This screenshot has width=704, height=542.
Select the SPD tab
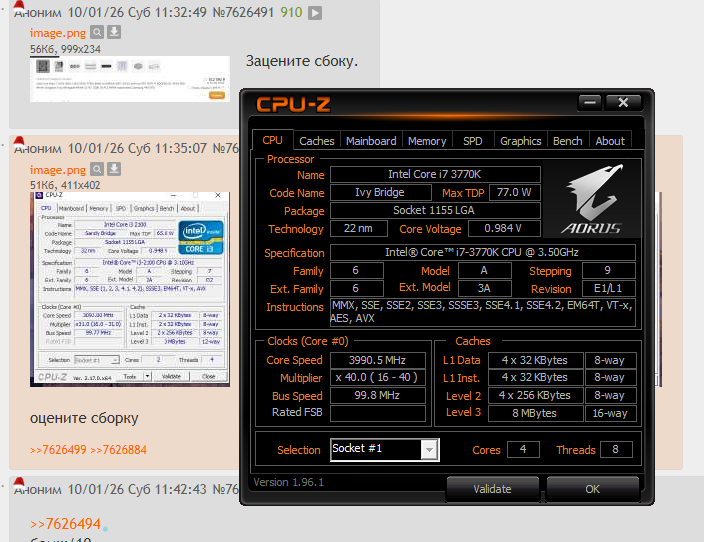[473, 141]
